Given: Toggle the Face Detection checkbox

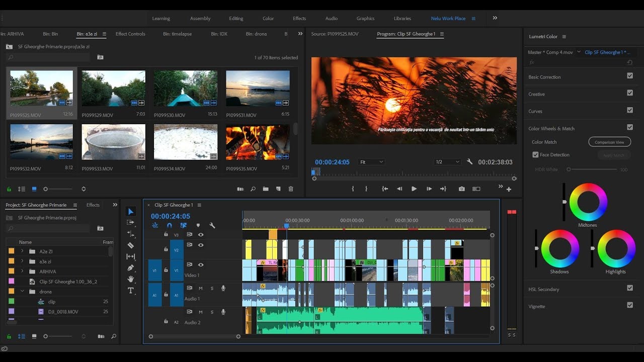Looking at the screenshot, I should point(535,155).
